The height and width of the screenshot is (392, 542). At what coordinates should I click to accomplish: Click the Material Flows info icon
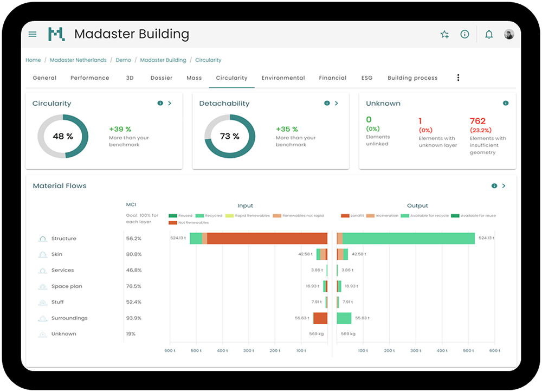tap(494, 185)
